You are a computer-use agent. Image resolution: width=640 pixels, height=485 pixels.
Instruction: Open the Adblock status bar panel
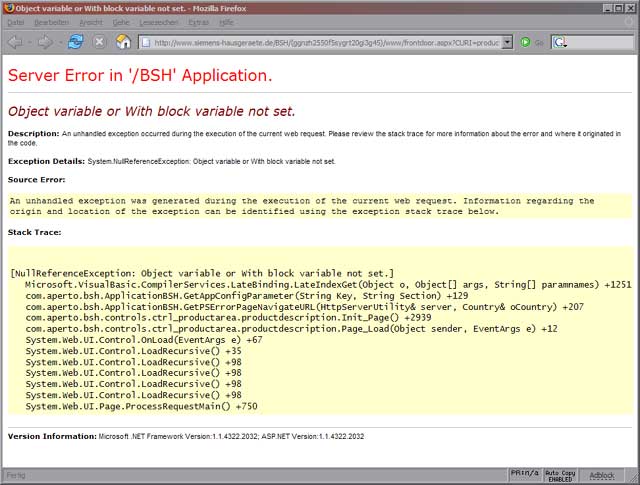(x=602, y=474)
